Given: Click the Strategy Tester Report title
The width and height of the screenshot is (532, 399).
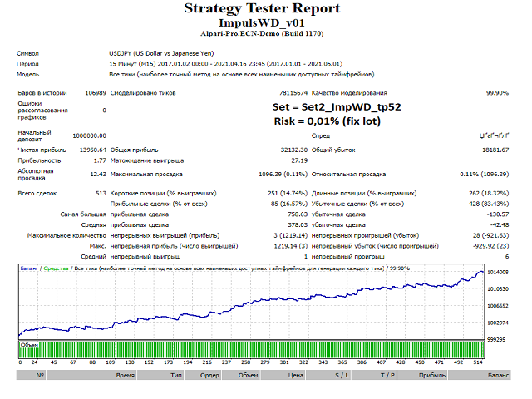Looking at the screenshot, I should tap(261, 9).
